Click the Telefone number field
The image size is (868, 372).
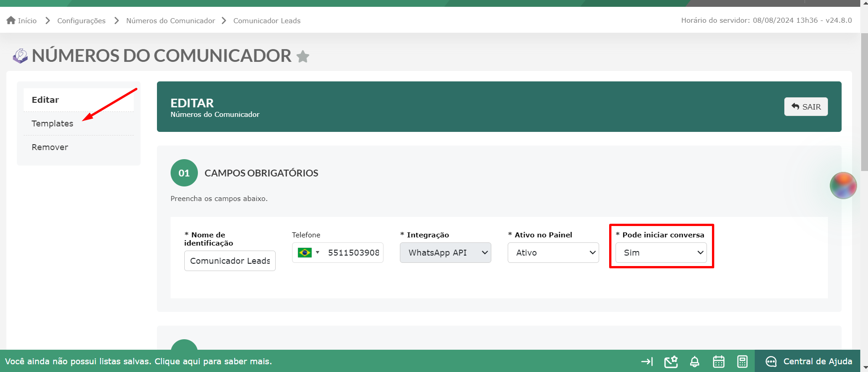(x=353, y=252)
